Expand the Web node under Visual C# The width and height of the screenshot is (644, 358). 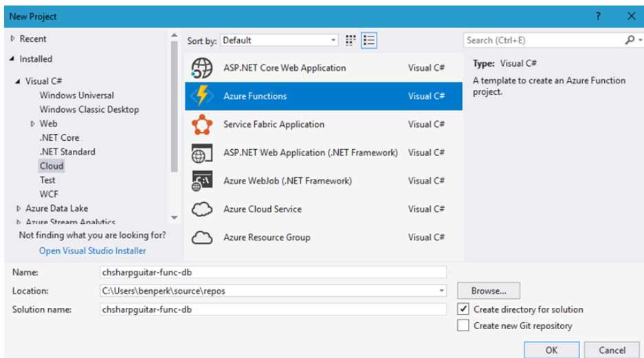tap(32, 124)
